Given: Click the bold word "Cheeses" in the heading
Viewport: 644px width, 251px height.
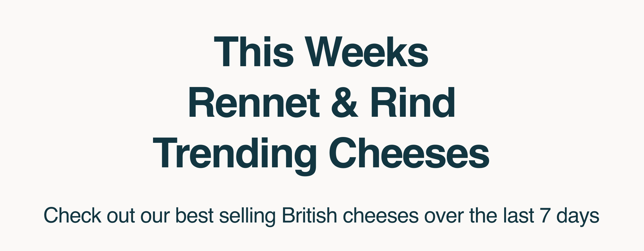Looking at the screenshot, I should (409, 153).
